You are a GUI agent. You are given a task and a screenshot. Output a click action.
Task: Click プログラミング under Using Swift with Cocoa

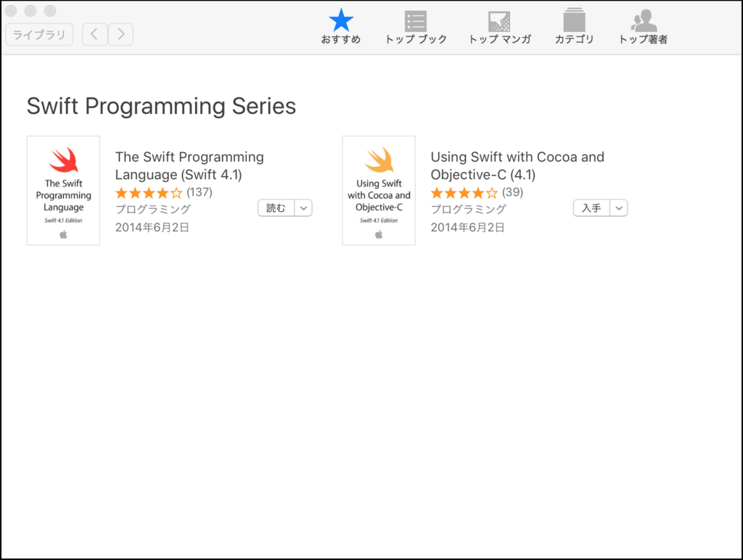click(468, 209)
